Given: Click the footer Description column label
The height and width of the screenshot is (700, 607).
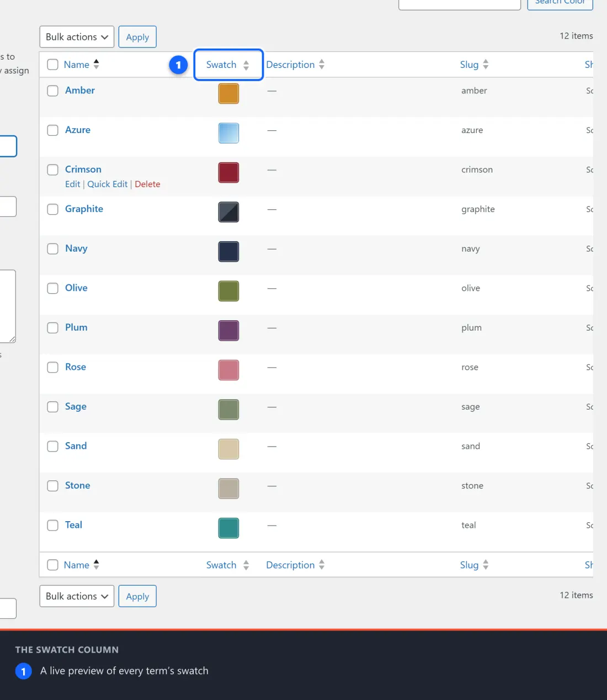Looking at the screenshot, I should coord(290,565).
